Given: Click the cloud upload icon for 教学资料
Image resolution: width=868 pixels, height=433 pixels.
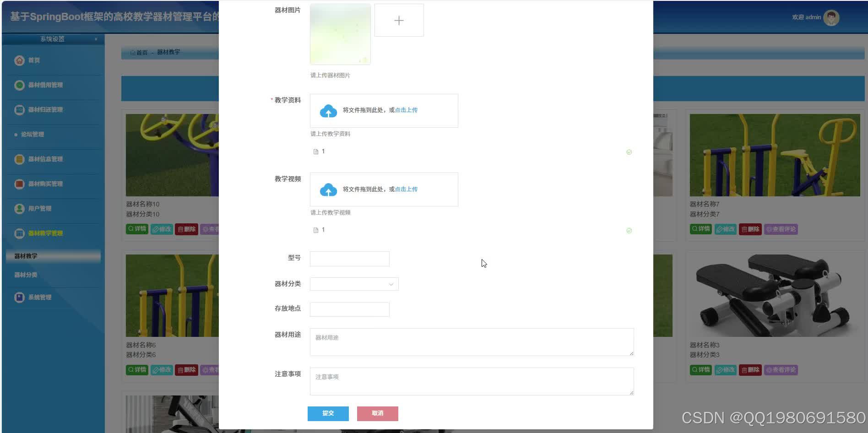Looking at the screenshot, I should coord(328,110).
